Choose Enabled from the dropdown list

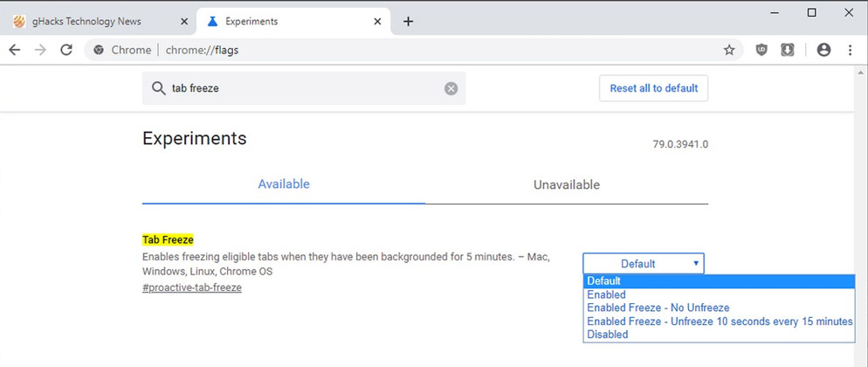(606, 294)
